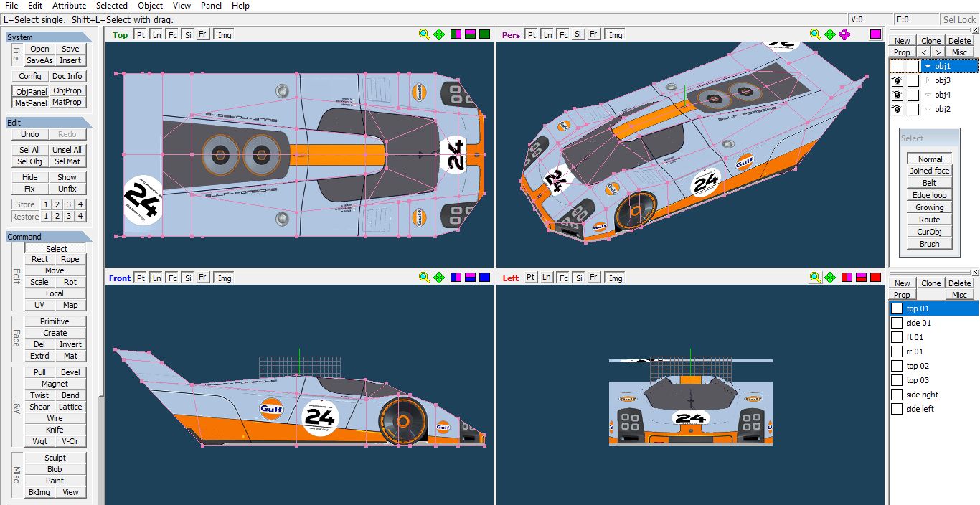Click horizontal split layout icon in Front view
Image resolution: width=980 pixels, height=505 pixels.
(x=470, y=278)
